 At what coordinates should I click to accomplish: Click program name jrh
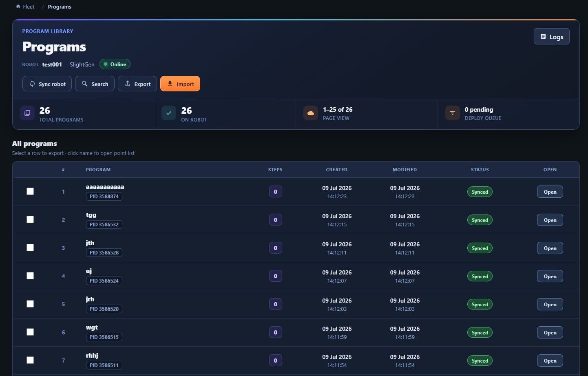(x=90, y=299)
